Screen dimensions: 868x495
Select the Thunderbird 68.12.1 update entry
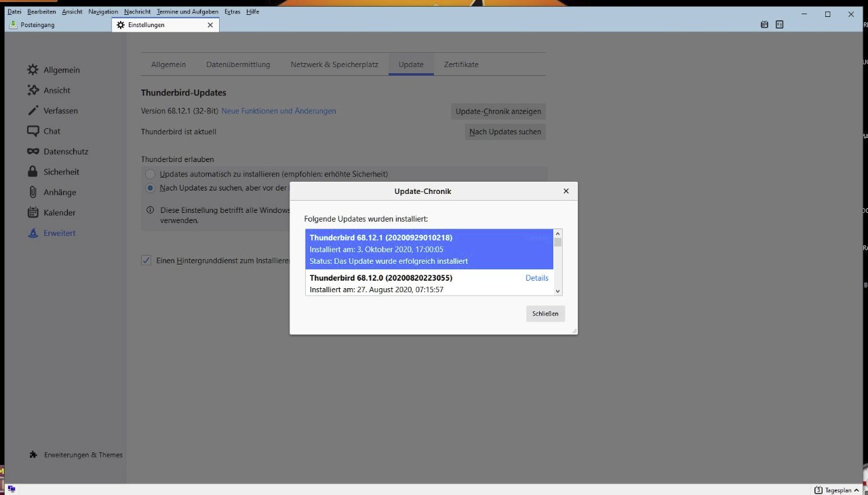pos(429,249)
